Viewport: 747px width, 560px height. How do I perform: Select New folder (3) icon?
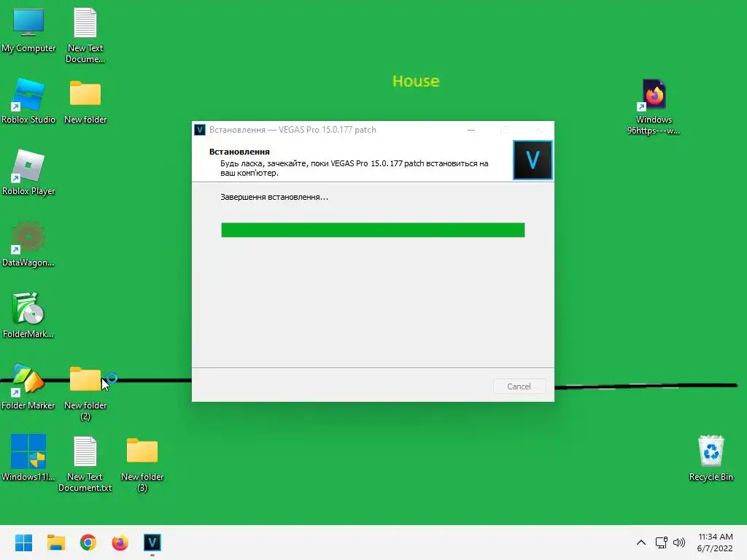(142, 464)
